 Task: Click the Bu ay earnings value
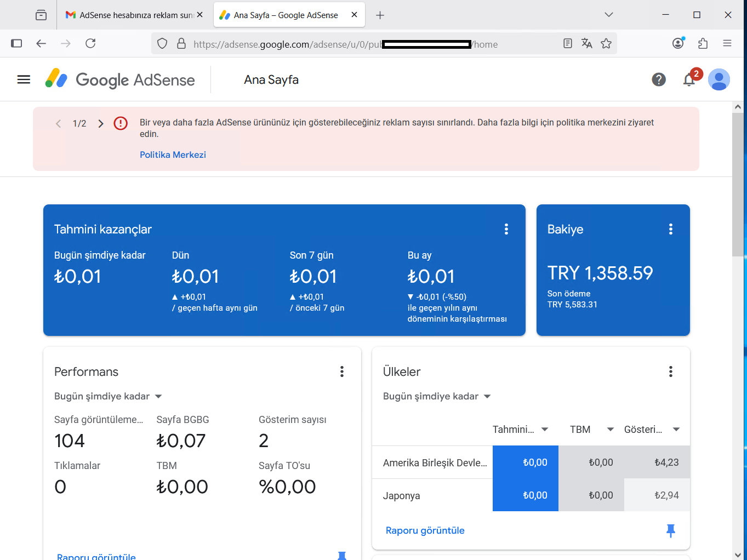pyautogui.click(x=431, y=277)
